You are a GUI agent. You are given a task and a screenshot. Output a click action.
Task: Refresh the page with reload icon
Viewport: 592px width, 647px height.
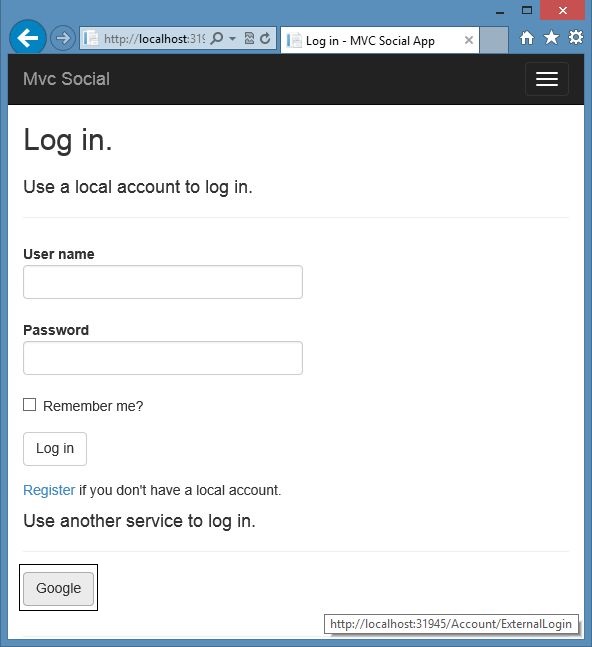point(265,38)
